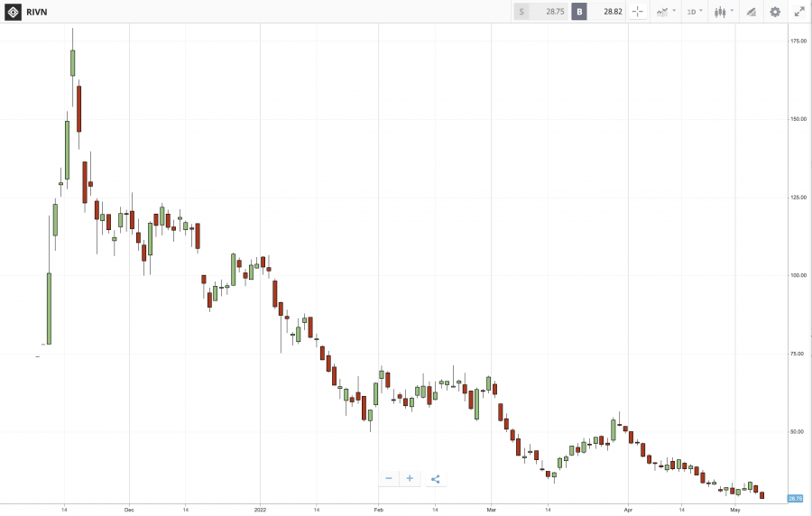
Task: Zoom in with the plus button
Action: tap(410, 479)
